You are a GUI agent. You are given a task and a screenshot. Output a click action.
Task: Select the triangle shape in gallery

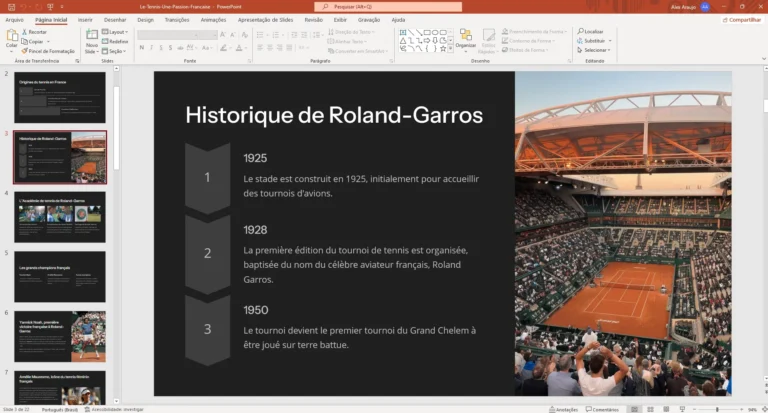[403, 41]
